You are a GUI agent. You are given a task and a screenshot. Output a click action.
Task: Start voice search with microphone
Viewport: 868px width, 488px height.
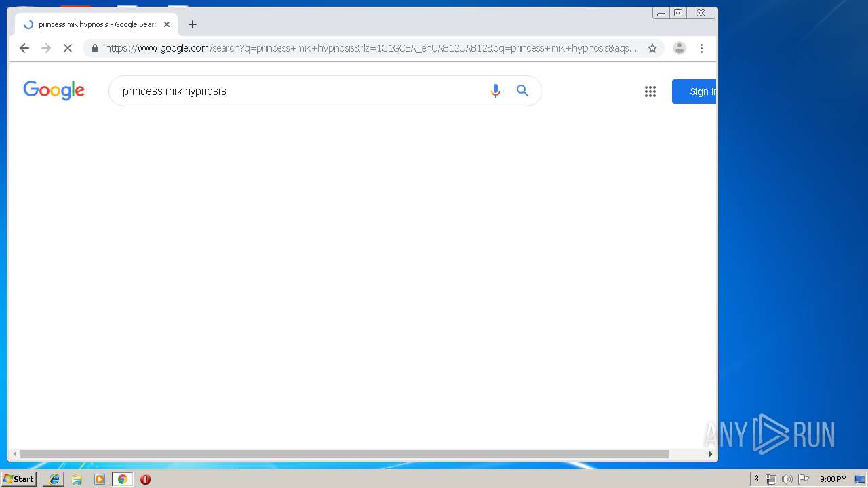(x=496, y=91)
